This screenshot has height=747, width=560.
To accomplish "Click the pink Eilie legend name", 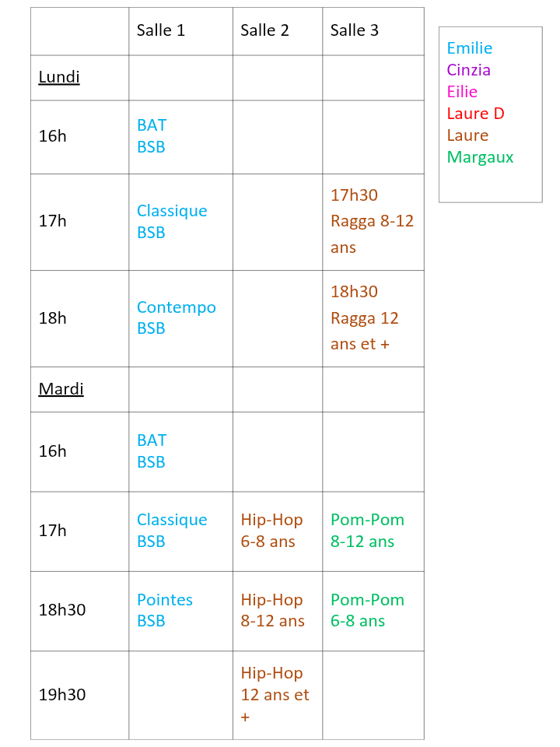I will 462,92.
